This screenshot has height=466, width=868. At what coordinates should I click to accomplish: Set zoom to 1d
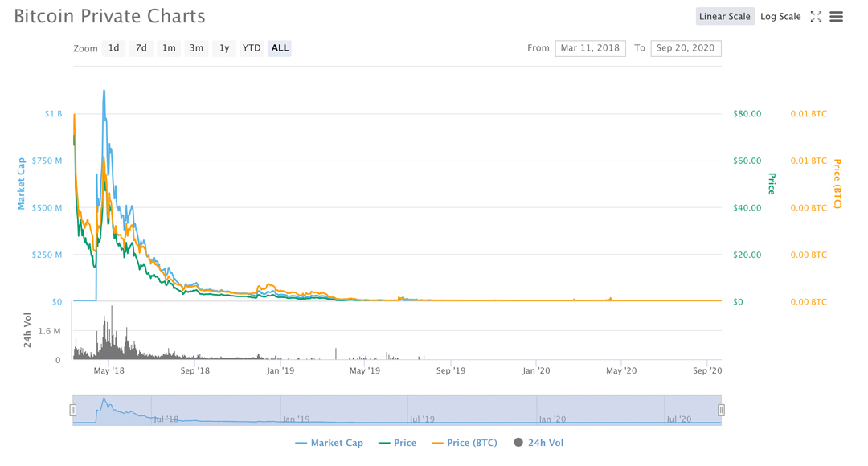coord(113,48)
